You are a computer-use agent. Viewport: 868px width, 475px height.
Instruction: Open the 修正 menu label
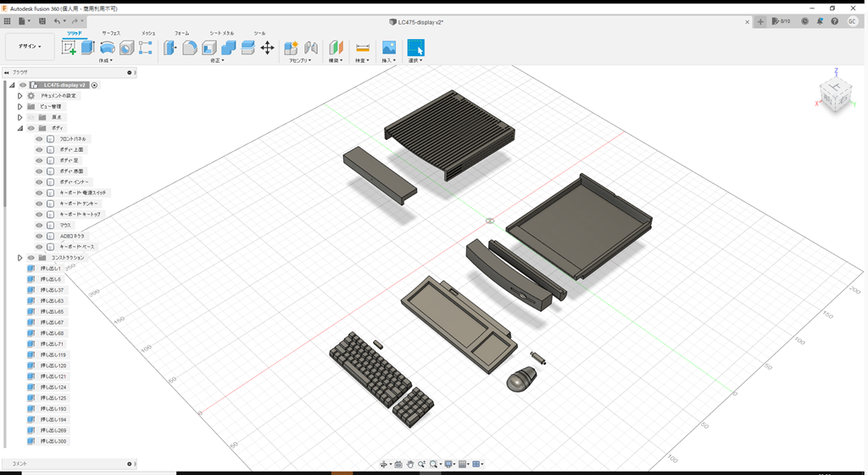217,61
